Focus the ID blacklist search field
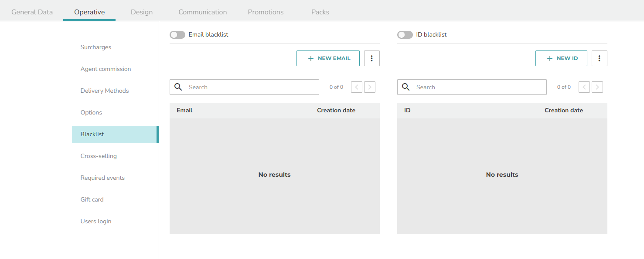 (472, 87)
